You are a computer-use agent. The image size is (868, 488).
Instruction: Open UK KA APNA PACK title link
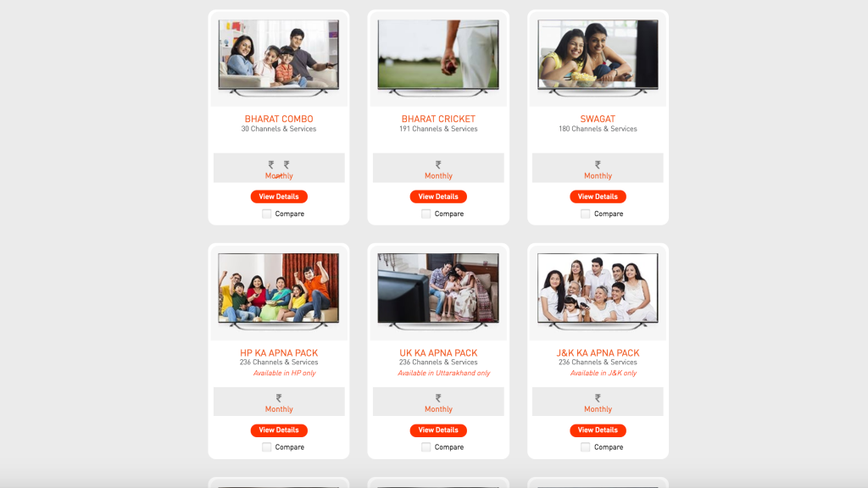coord(438,352)
